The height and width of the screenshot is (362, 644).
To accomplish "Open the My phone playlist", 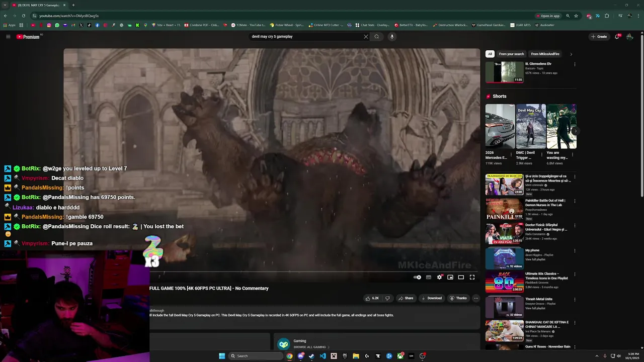I will coord(504,258).
